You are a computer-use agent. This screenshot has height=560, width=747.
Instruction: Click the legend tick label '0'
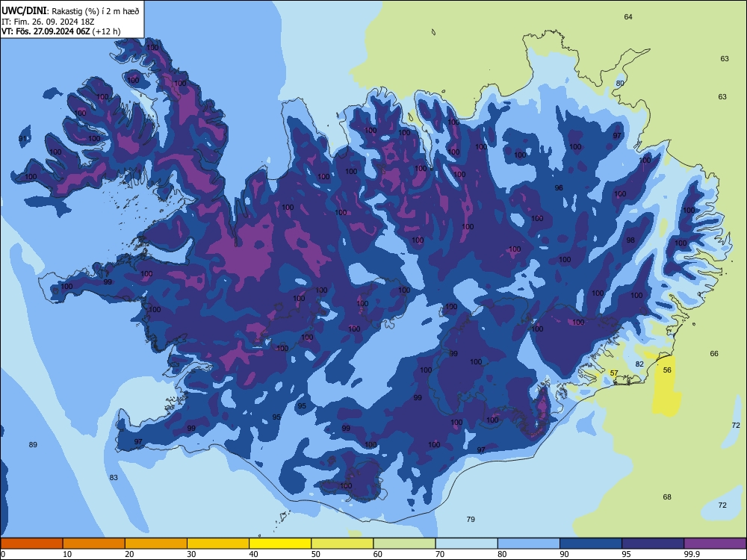point(3,554)
